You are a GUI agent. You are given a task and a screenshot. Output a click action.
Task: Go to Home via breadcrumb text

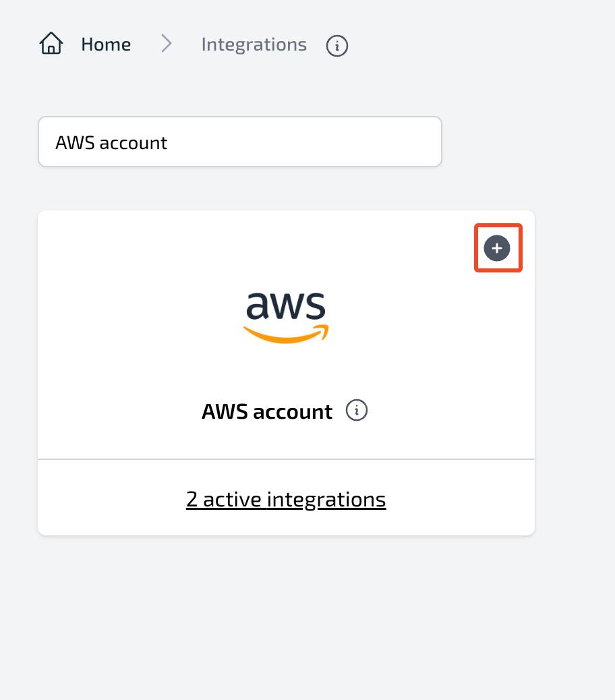click(x=107, y=45)
